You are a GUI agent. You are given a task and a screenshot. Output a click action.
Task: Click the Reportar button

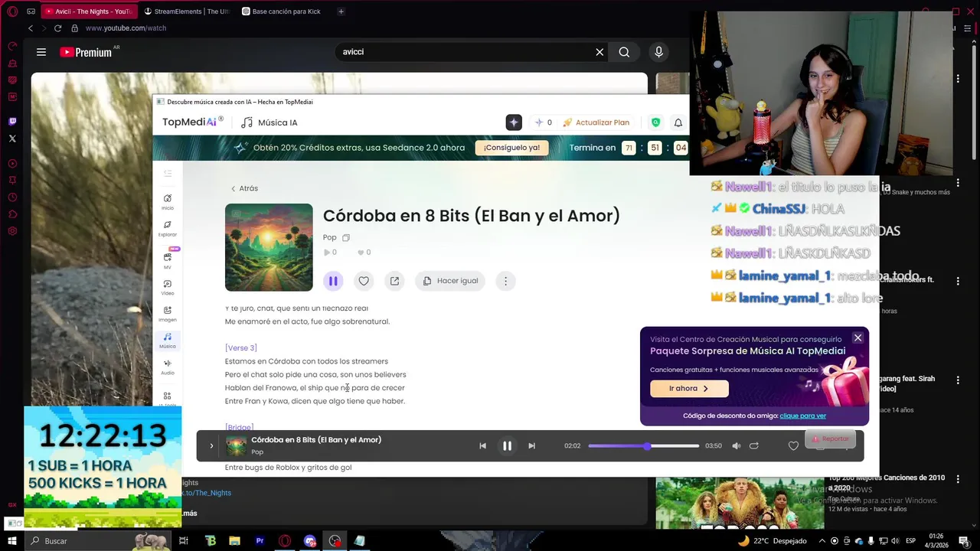[831, 439]
